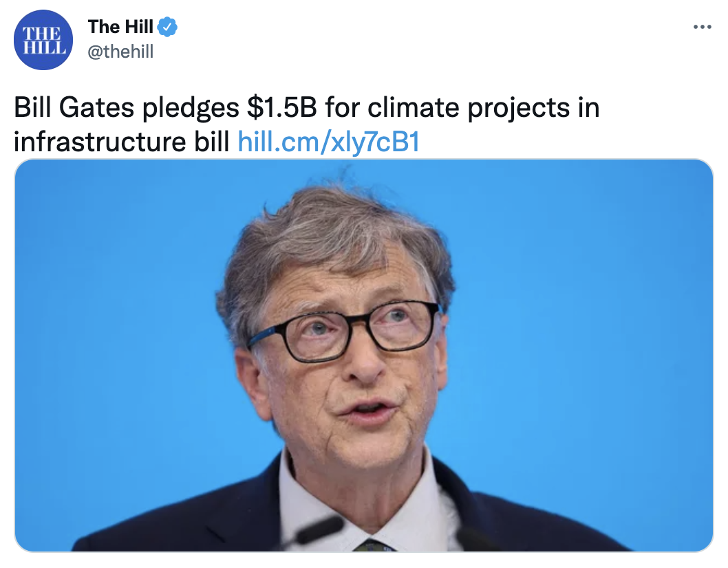Click the tweet headline about climate pledges

[x=306, y=124]
